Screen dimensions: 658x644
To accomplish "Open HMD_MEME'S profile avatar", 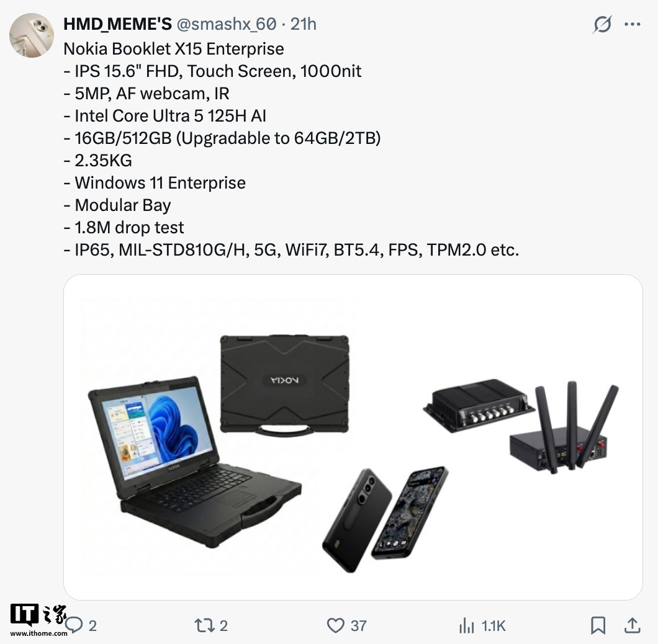I will tap(32, 35).
